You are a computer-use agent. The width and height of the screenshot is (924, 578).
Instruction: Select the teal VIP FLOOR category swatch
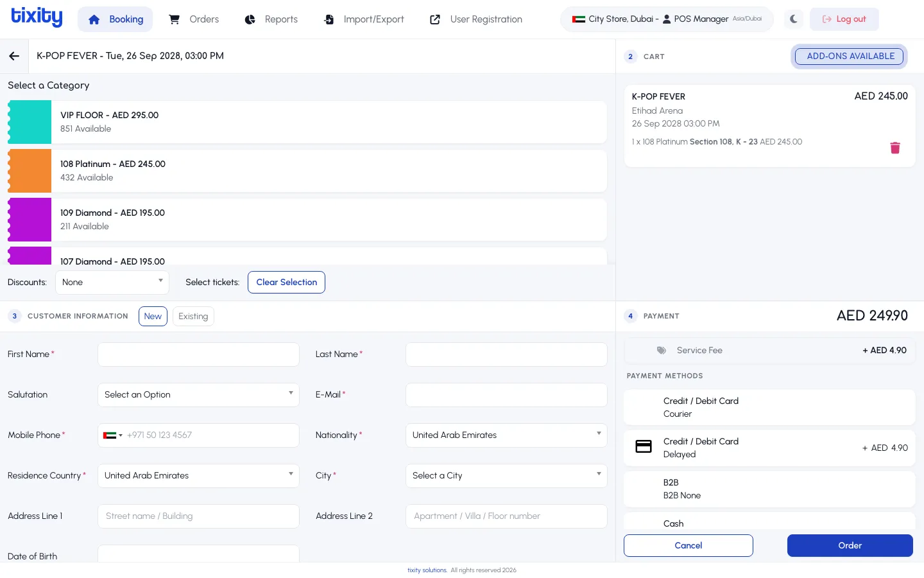[30, 122]
